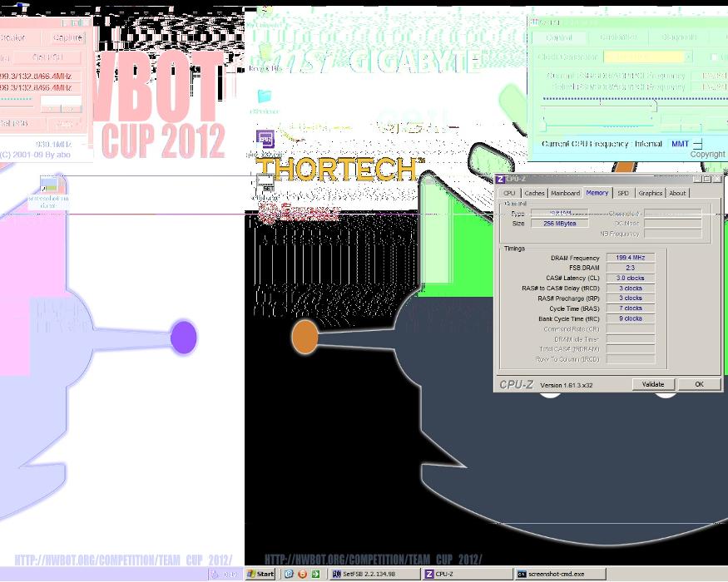Click the system tray icon beside the clock
The image size is (728, 582).
pos(214,575)
